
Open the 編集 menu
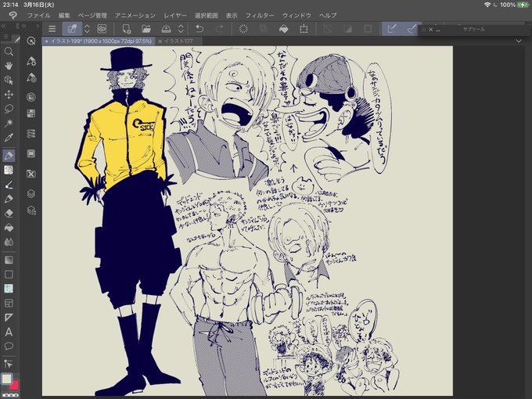pyautogui.click(x=64, y=16)
